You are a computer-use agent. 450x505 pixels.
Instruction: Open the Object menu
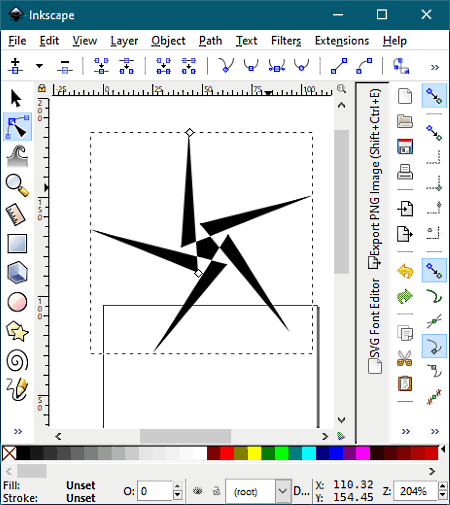(168, 41)
